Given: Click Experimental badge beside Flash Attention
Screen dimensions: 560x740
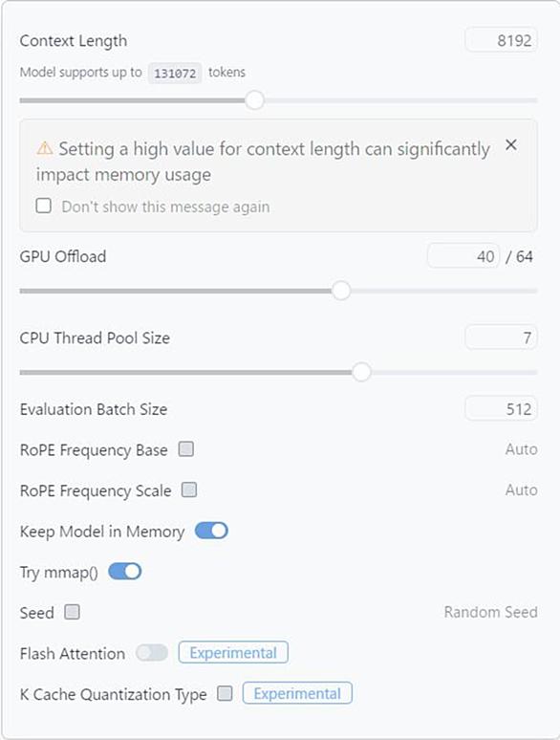Looking at the screenshot, I should point(233,653).
